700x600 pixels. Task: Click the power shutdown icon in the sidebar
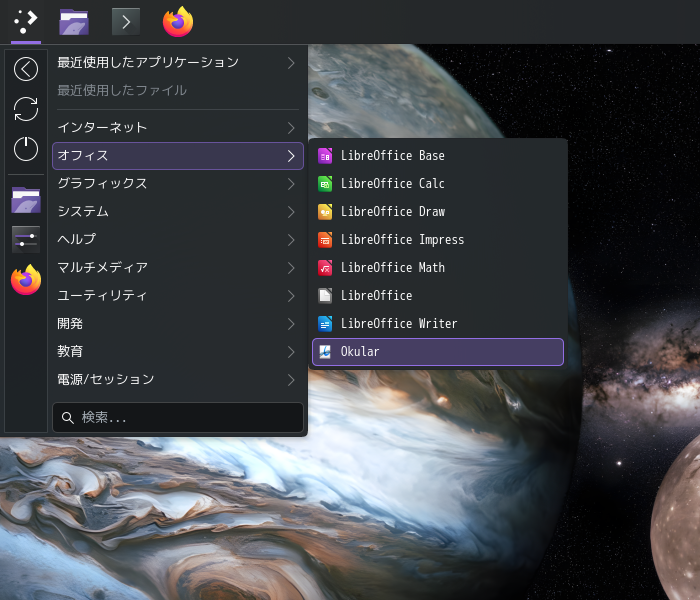pyautogui.click(x=26, y=149)
